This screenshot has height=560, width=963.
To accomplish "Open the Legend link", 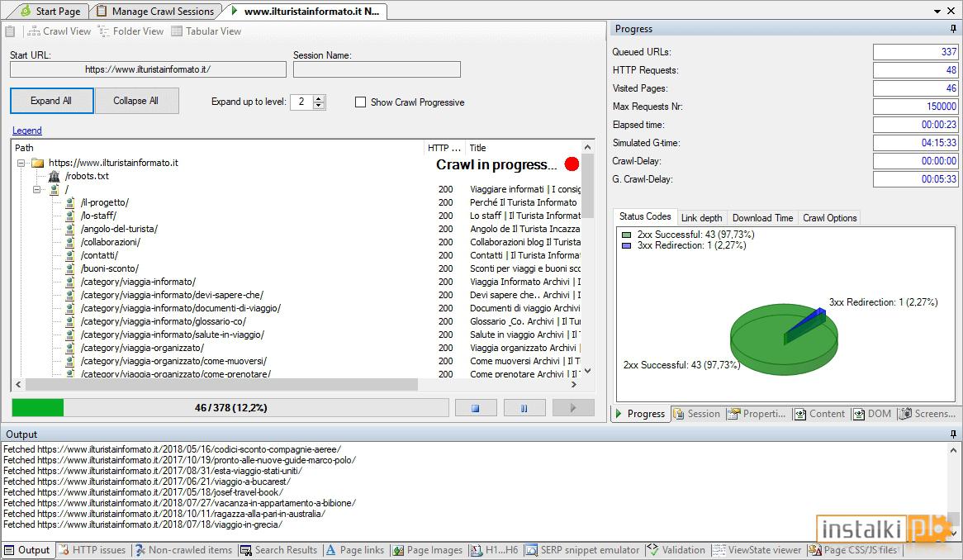I will point(27,131).
